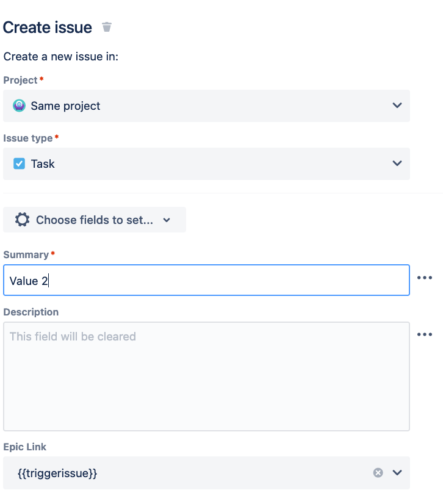This screenshot has width=443, height=504.
Task: Expand the Issue type dropdown arrow
Action: click(397, 164)
